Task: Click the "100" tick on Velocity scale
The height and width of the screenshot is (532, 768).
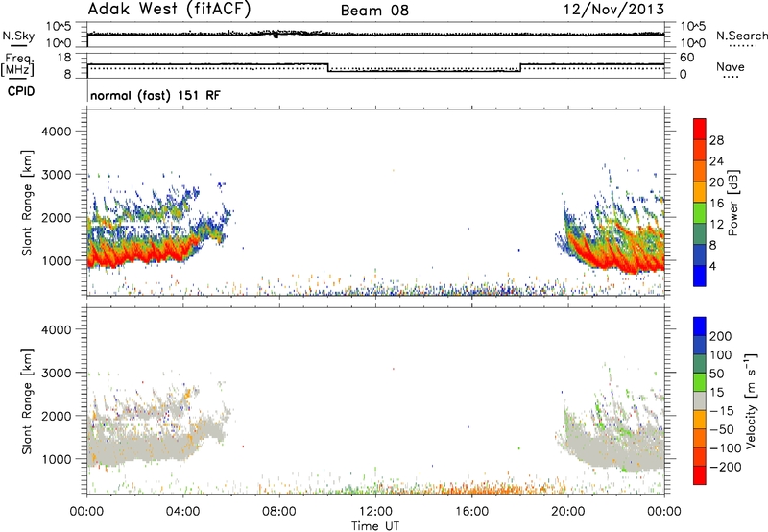Action: [x=721, y=355]
